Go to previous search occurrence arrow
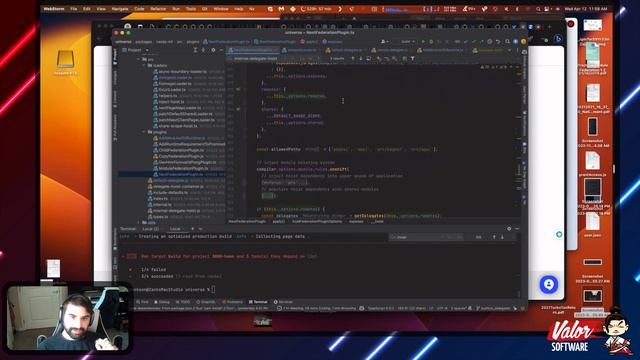The image size is (640, 360). tap(353, 58)
